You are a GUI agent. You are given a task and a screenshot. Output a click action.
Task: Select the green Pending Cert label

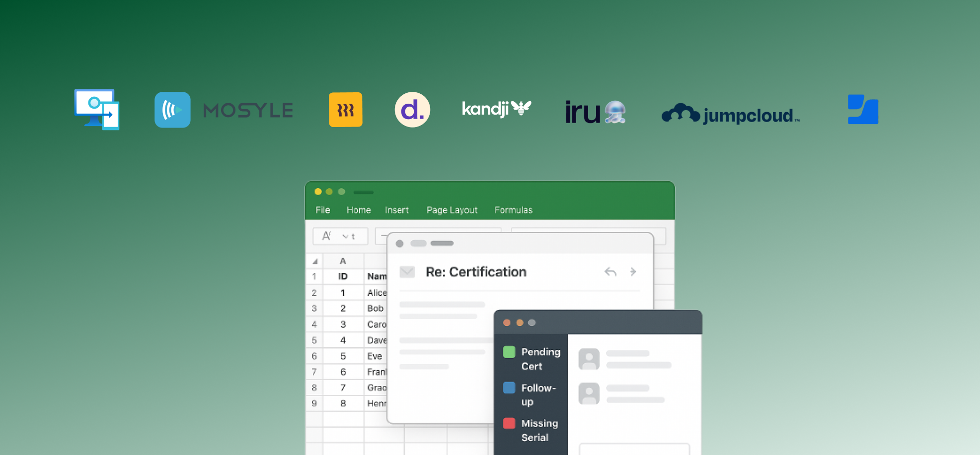tap(509, 352)
